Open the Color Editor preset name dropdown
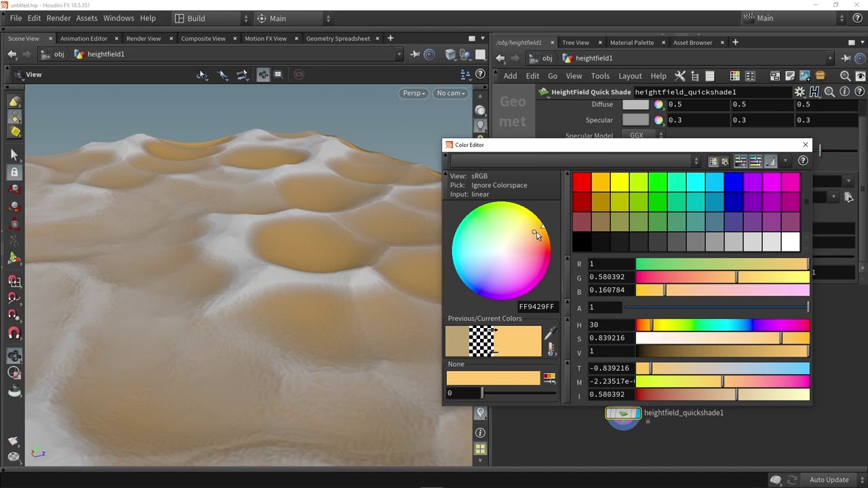Image resolution: width=868 pixels, height=488 pixels. click(x=574, y=161)
